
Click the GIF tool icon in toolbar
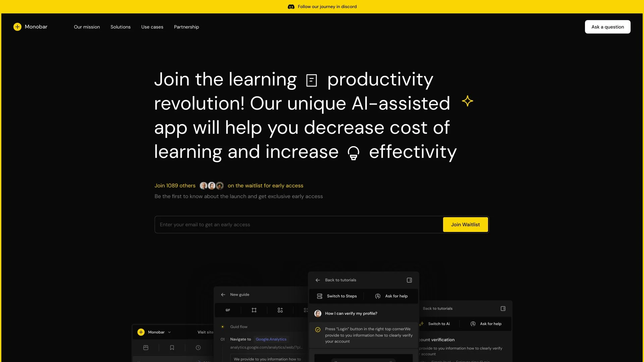pos(228,310)
